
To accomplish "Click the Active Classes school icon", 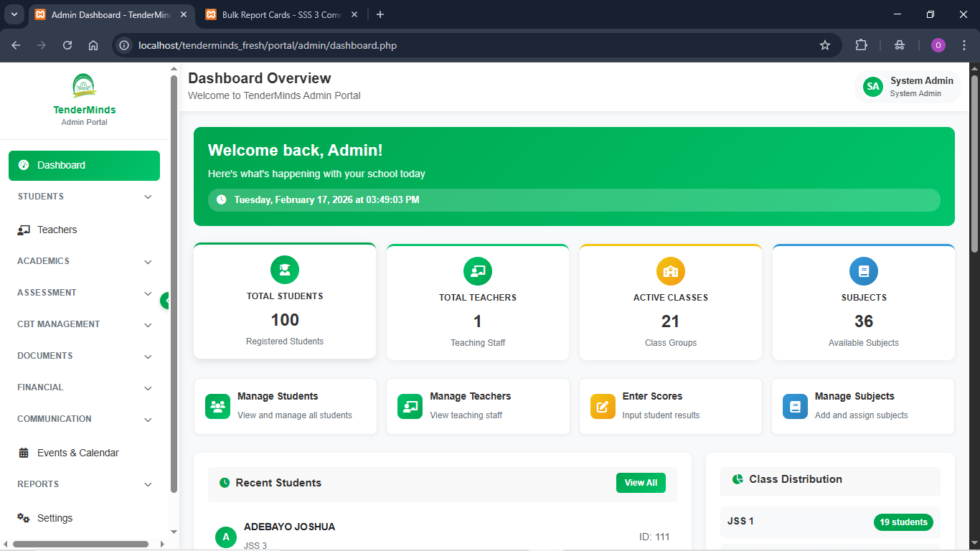I will point(670,271).
